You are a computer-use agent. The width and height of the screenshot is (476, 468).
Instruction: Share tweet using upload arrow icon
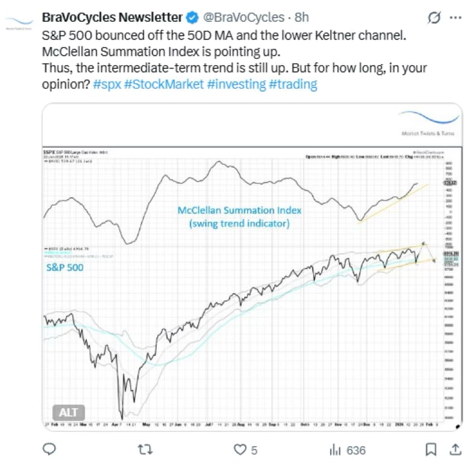[456, 449]
